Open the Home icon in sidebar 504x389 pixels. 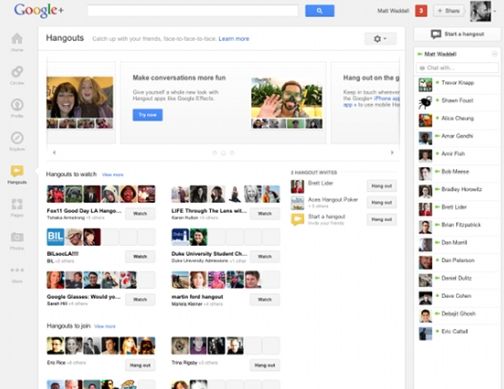coord(17,39)
